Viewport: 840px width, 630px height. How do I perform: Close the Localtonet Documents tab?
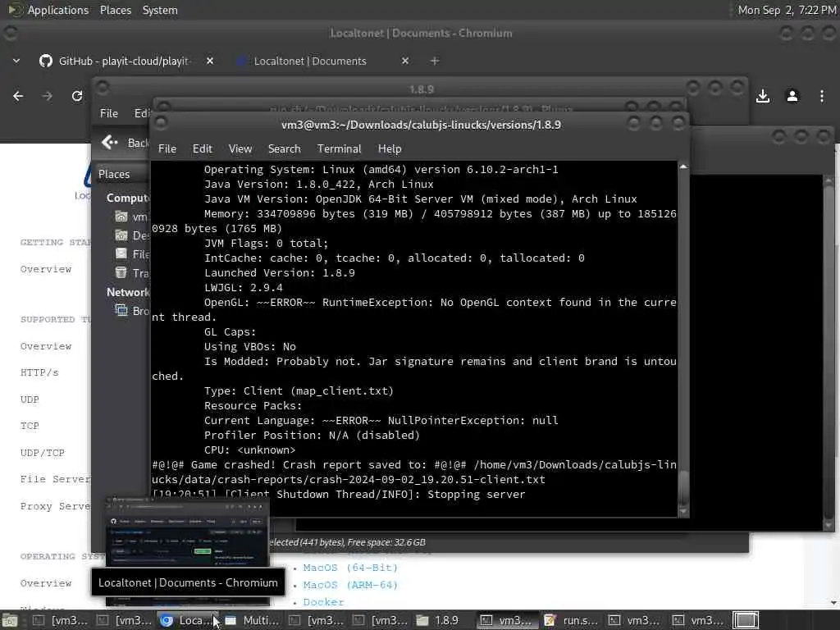[x=405, y=61]
